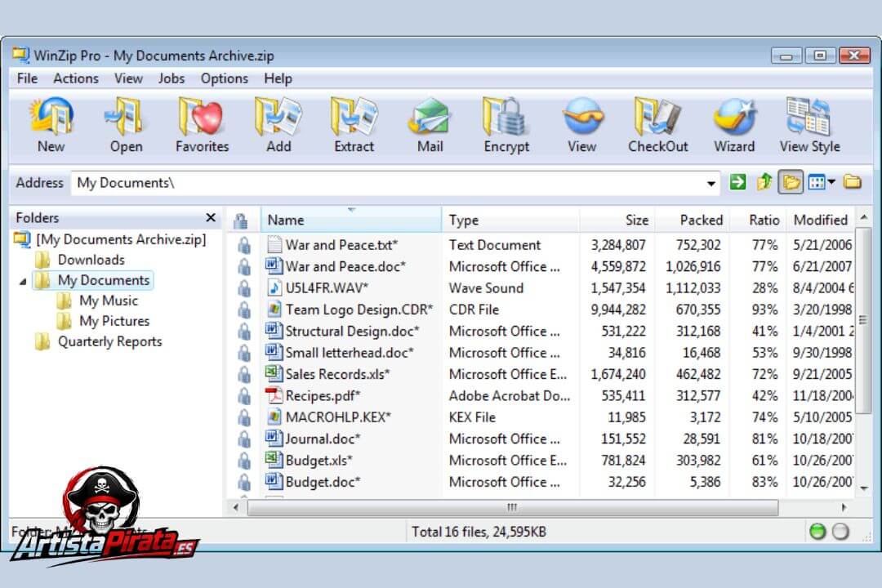Open the Jobs menu
The image size is (882, 588).
[x=171, y=78]
